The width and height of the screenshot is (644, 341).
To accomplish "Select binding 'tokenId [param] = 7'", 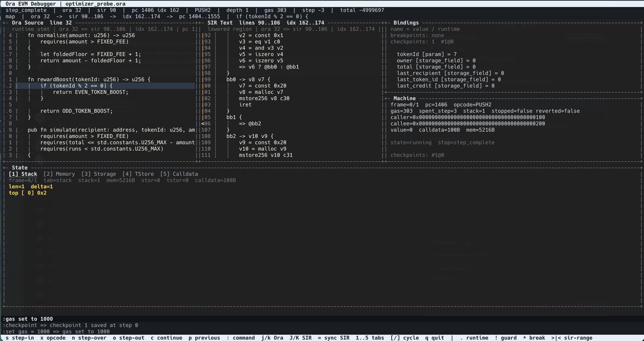I will (x=427, y=54).
